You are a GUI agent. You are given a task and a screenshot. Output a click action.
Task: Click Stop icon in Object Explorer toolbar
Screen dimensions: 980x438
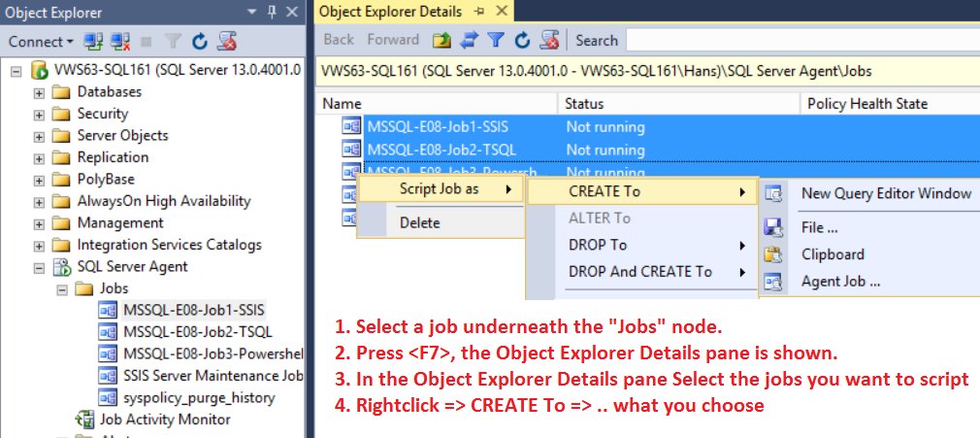point(147,42)
